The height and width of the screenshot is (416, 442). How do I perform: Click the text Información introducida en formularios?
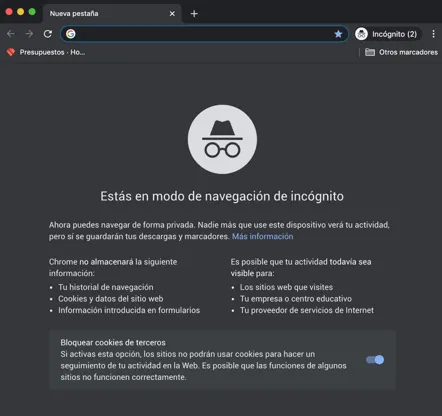coord(129,310)
